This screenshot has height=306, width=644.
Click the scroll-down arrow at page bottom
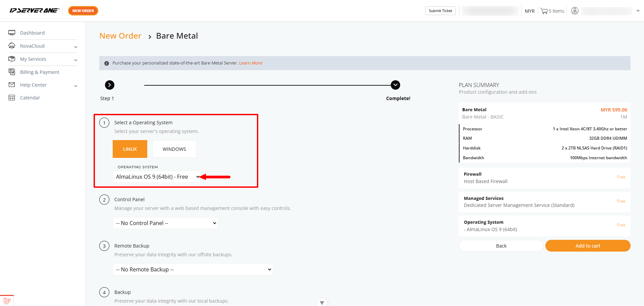click(322, 302)
